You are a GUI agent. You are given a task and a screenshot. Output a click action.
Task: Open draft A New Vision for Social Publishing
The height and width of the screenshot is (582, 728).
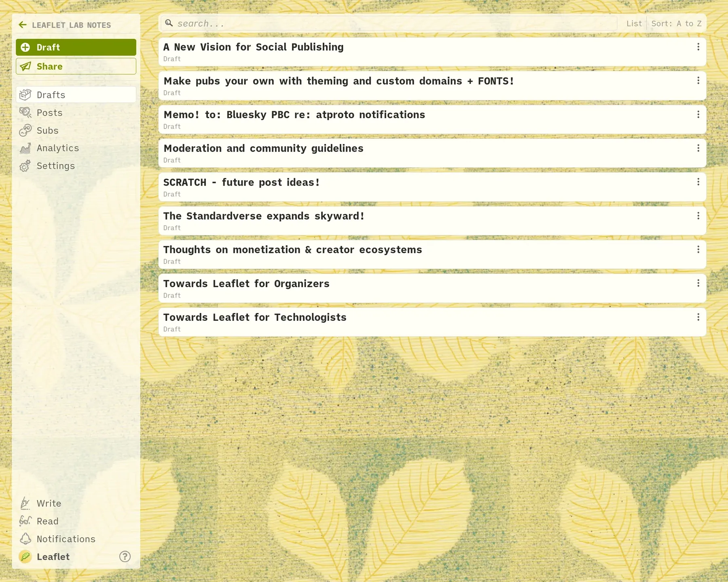(432, 52)
